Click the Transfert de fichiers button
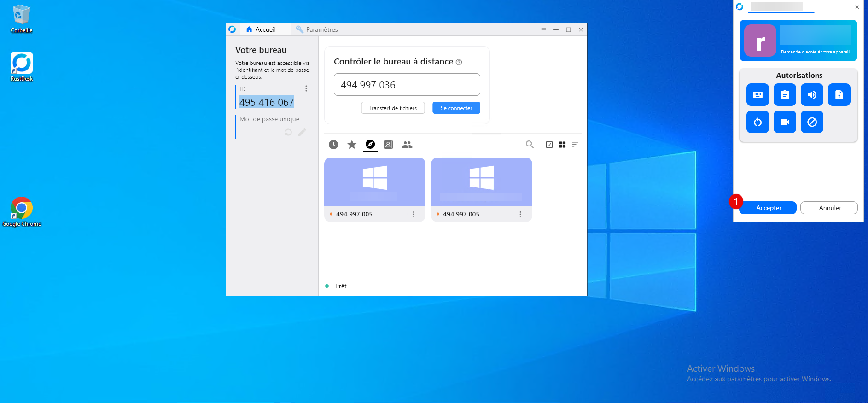Screen dimensions: 868x403 [393, 108]
